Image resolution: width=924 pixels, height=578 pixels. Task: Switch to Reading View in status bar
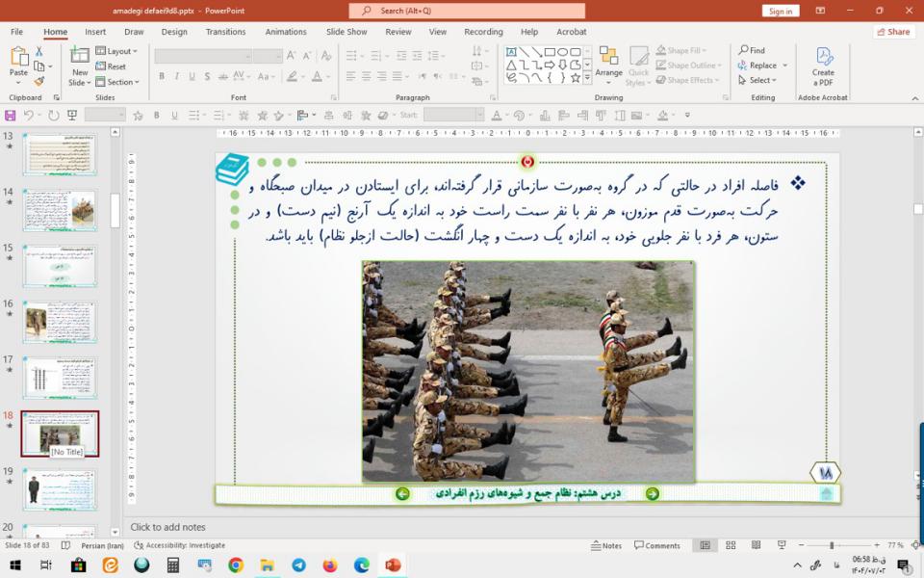click(x=752, y=545)
